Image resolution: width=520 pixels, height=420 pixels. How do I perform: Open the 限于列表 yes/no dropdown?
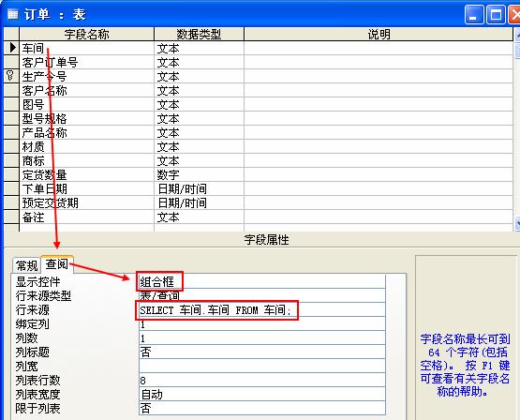click(262, 408)
